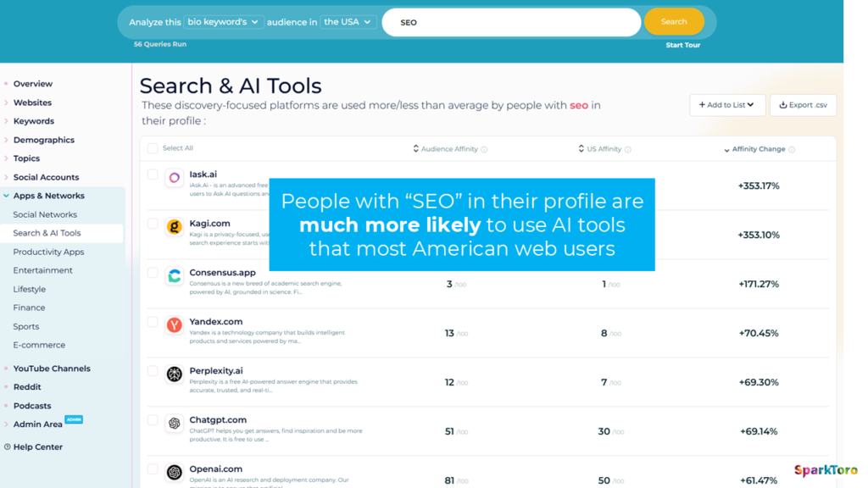The image size is (868, 488).
Task: Check the Select All checkbox
Action: (152, 148)
